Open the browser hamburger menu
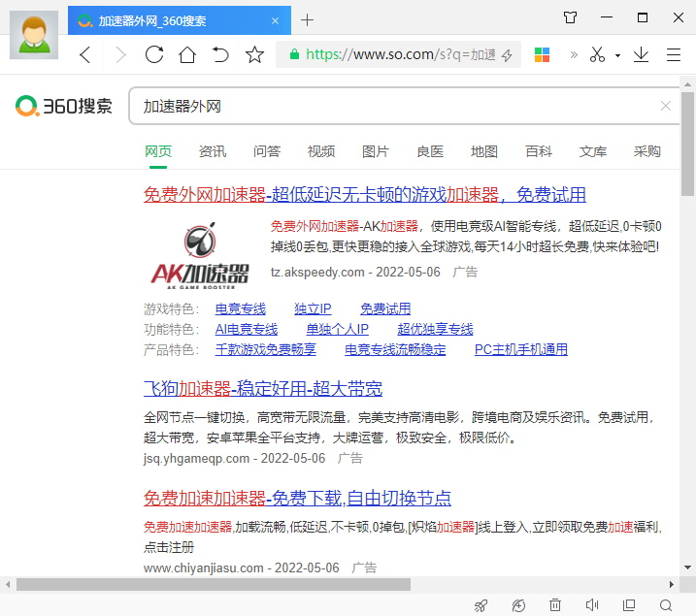The height and width of the screenshot is (616, 696). point(674,54)
